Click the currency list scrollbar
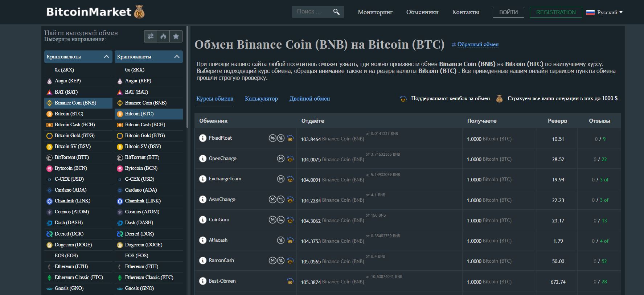644x295 pixels. pyautogui.click(x=188, y=77)
